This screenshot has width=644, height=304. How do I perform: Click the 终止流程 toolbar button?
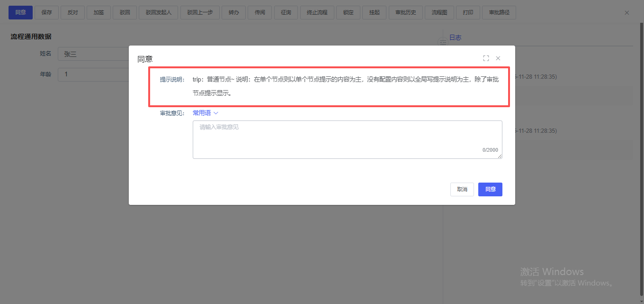(x=317, y=13)
